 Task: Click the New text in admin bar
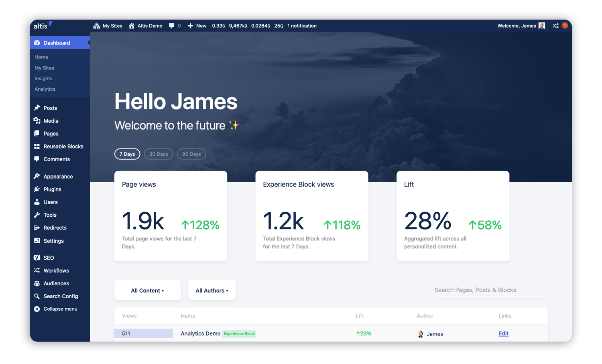(201, 26)
